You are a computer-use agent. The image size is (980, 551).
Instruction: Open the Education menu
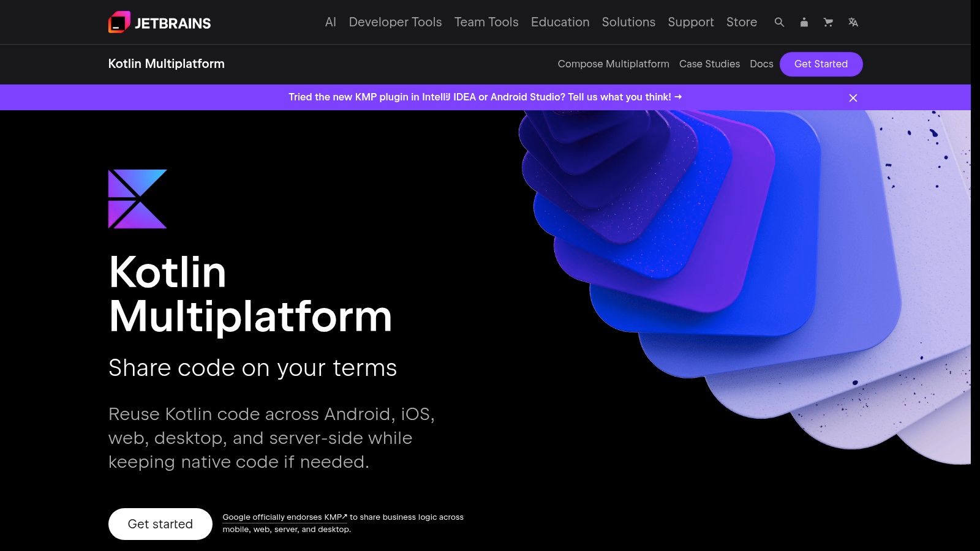click(560, 22)
